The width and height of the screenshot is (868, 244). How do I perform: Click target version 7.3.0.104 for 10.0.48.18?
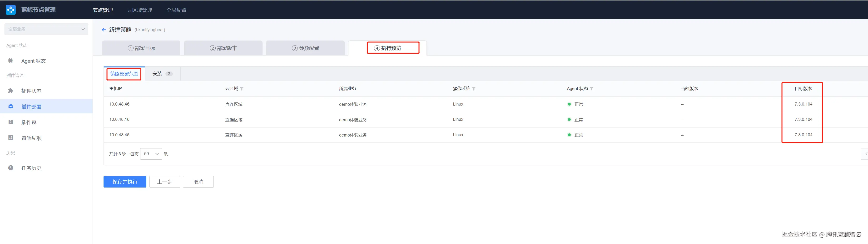pos(803,119)
